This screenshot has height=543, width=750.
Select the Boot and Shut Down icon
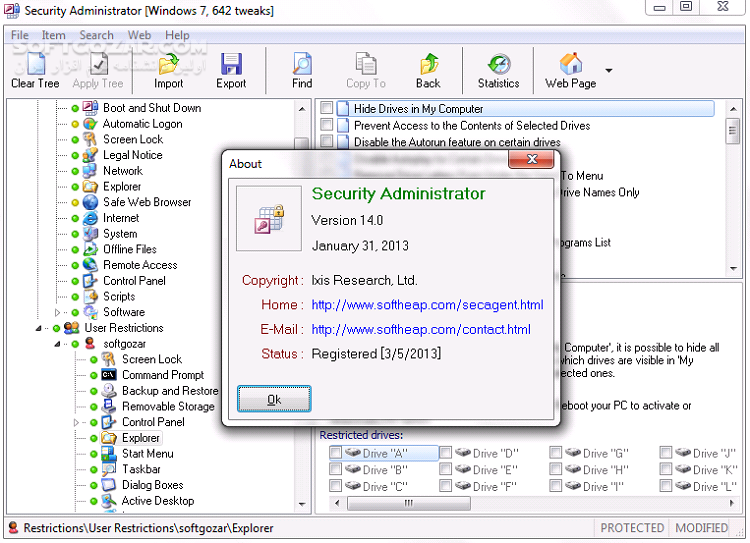(90, 108)
